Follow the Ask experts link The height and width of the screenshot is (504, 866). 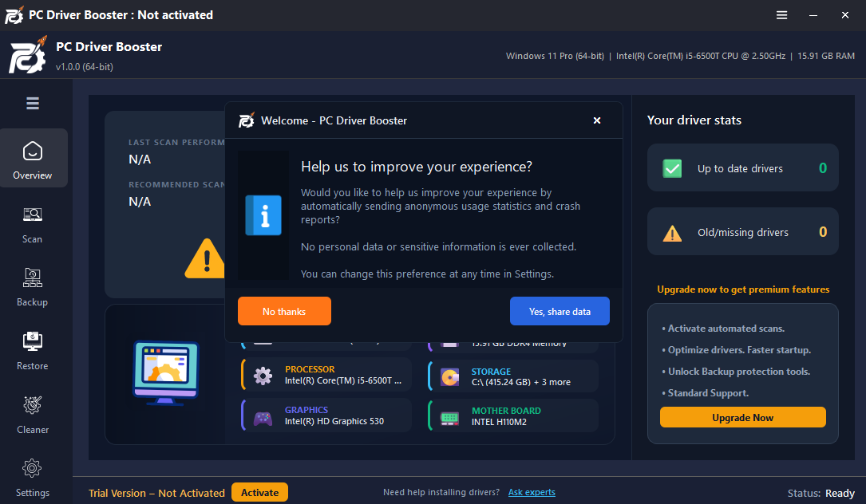[532, 492]
